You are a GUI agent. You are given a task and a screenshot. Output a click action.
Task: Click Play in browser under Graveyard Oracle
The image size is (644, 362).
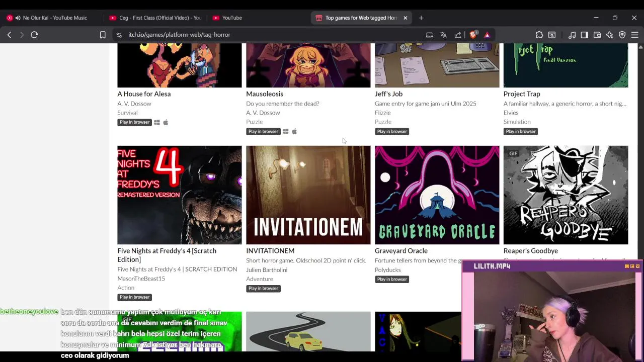(x=392, y=279)
